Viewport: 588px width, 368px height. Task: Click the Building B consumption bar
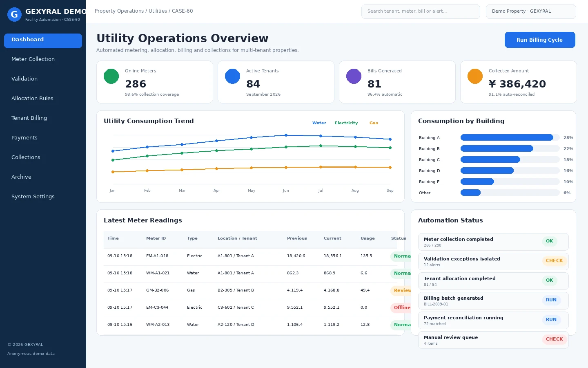coord(497,149)
